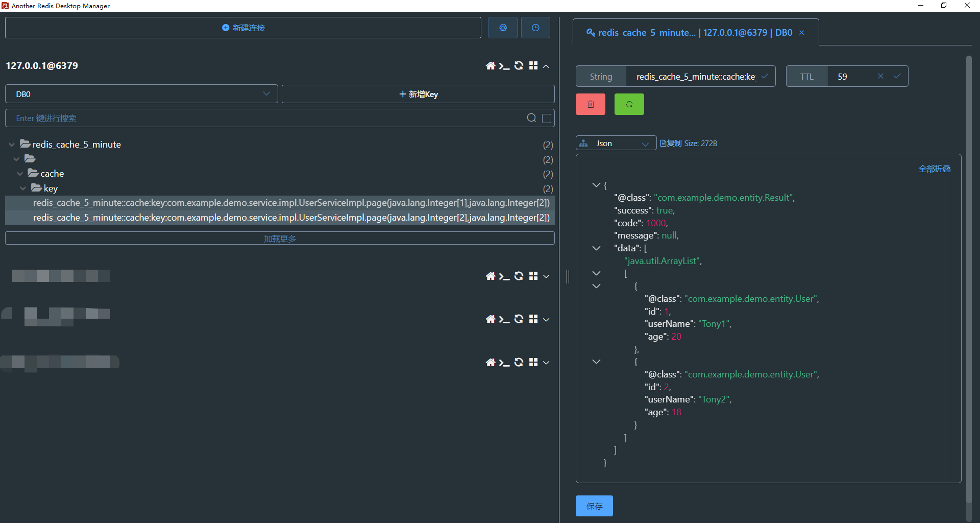This screenshot has width=980, height=523.
Task: Clear TTL with the X icon
Action: pos(880,76)
